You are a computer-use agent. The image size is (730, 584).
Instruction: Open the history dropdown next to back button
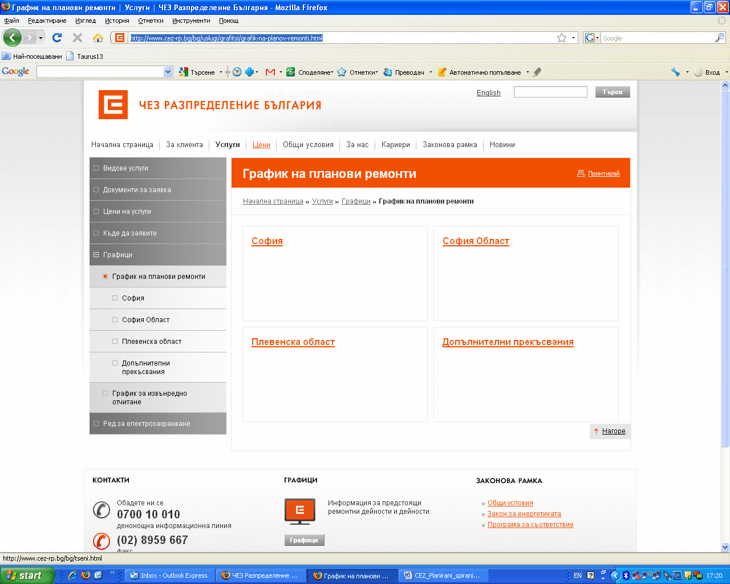41,38
